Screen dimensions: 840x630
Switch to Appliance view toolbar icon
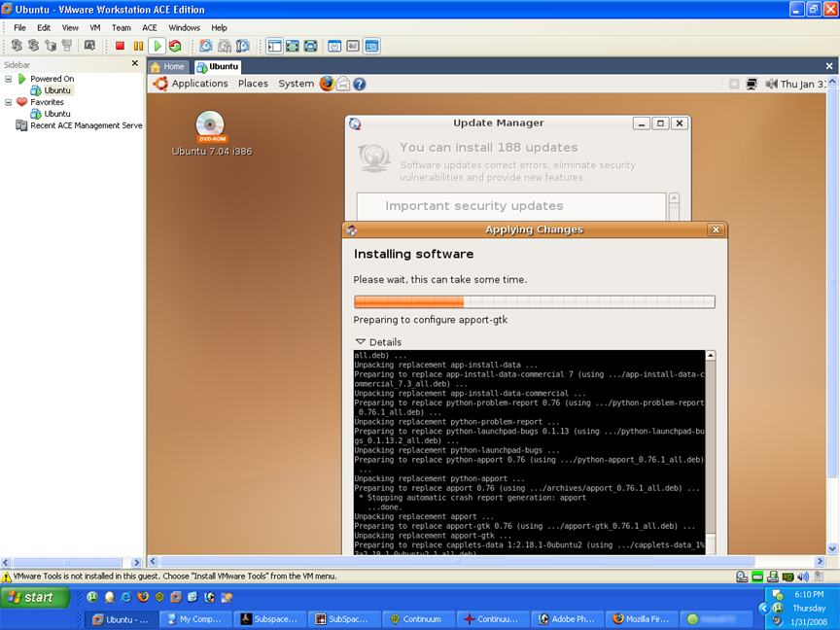(x=353, y=46)
